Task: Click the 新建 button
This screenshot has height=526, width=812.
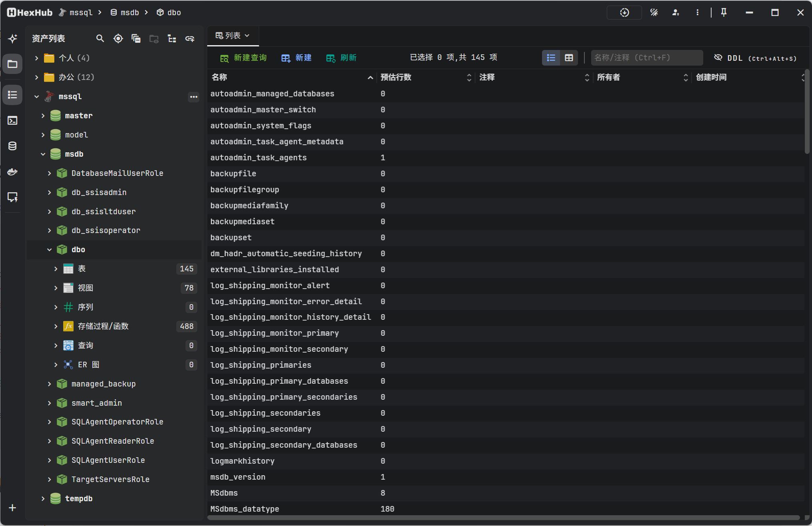Action: tap(296, 58)
